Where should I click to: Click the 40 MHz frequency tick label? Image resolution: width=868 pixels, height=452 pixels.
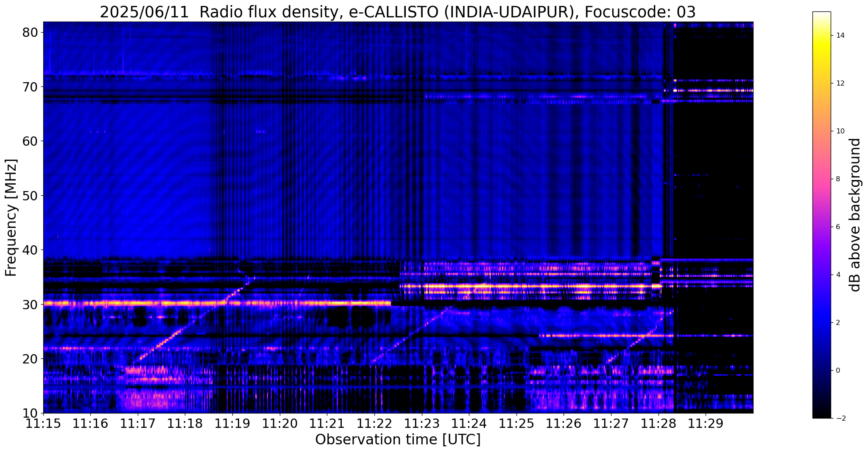point(30,250)
